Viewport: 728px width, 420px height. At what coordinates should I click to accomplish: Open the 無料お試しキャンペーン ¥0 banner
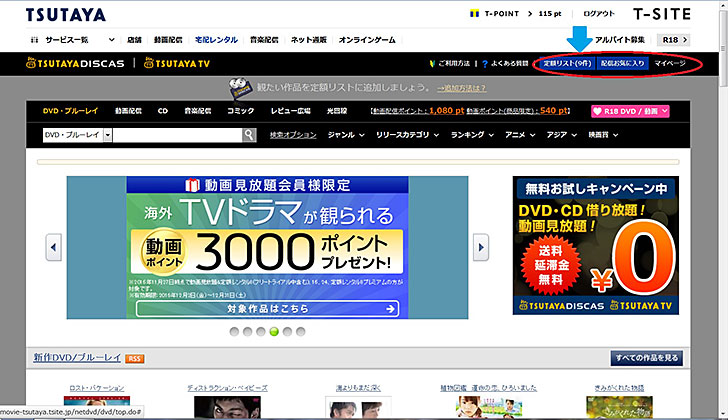[596, 246]
